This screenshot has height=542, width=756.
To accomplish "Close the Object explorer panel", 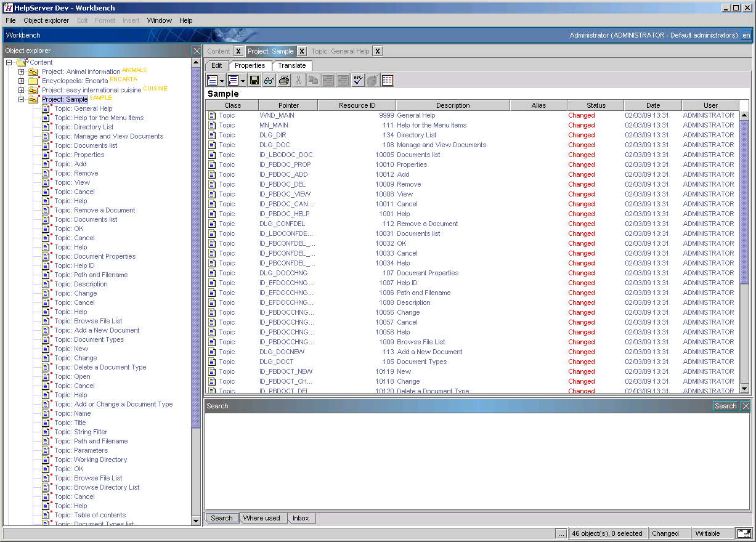I will (x=197, y=51).
